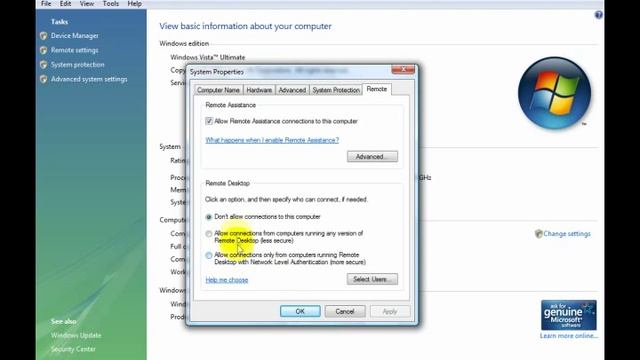Click the Cancel button
The width and height of the screenshot is (640, 360).
click(345, 311)
